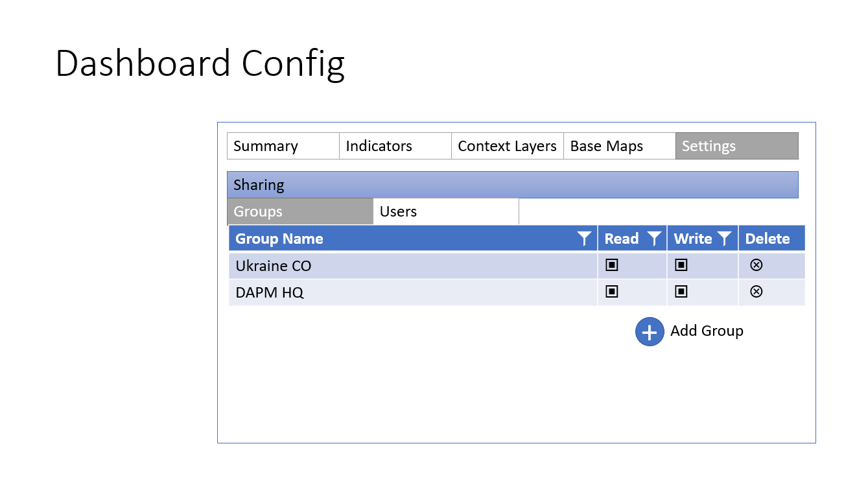Delete the DAPM HQ group
Viewport: 868px width, 483px height.
coord(756,292)
